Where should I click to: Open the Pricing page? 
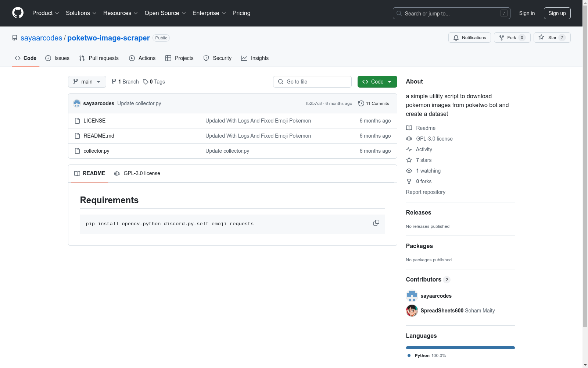tap(241, 13)
